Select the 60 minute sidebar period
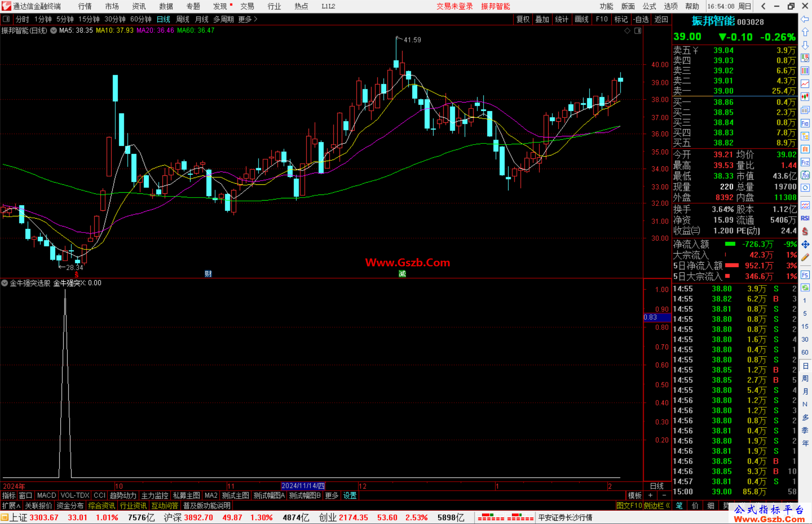Viewport: 812px width, 524px height. pos(805,352)
